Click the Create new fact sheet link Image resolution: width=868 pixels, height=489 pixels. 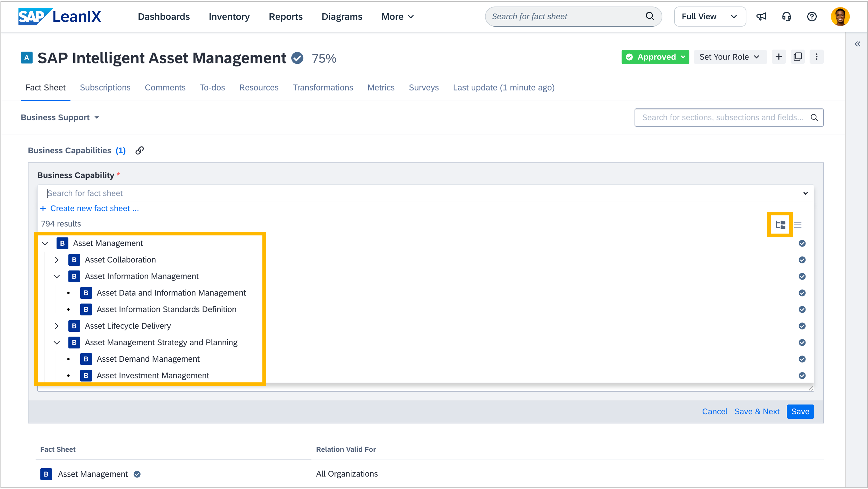tap(90, 208)
